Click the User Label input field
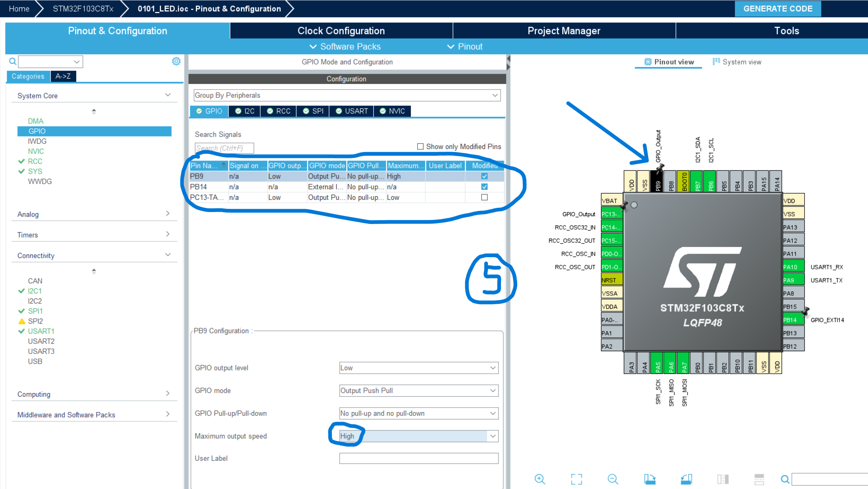This screenshot has height=489, width=868. coord(419,458)
